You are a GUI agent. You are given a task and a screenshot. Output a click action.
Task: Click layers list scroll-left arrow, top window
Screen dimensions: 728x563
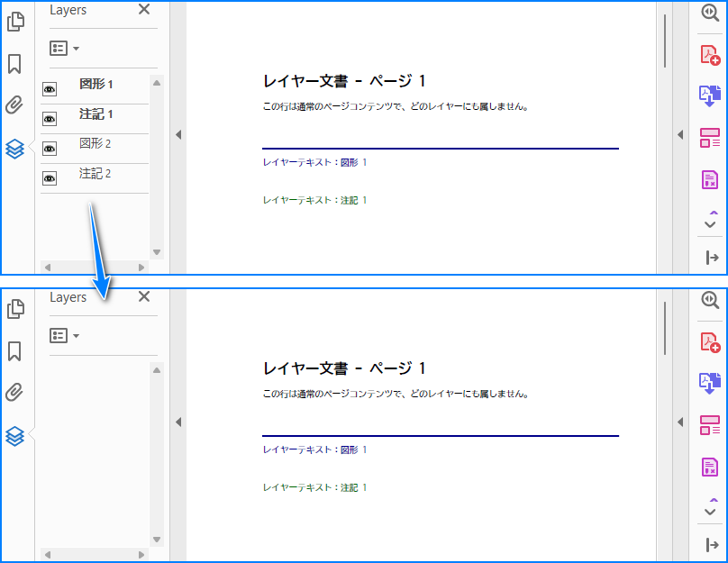48,268
